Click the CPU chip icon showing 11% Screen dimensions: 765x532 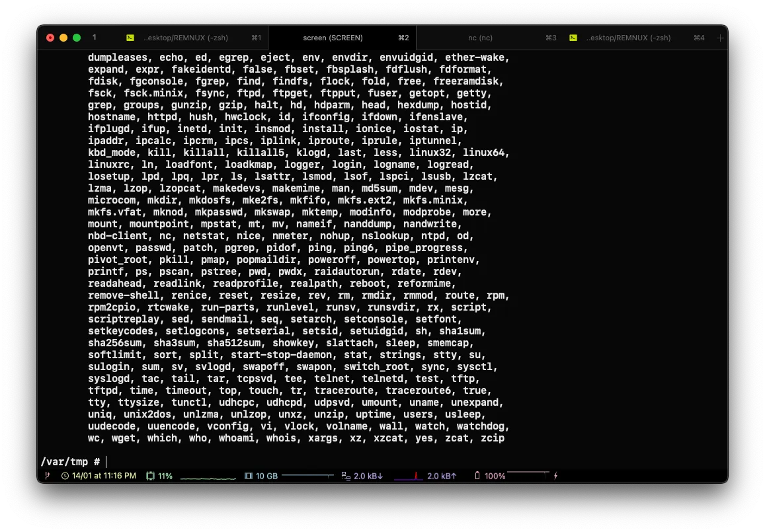(150, 476)
